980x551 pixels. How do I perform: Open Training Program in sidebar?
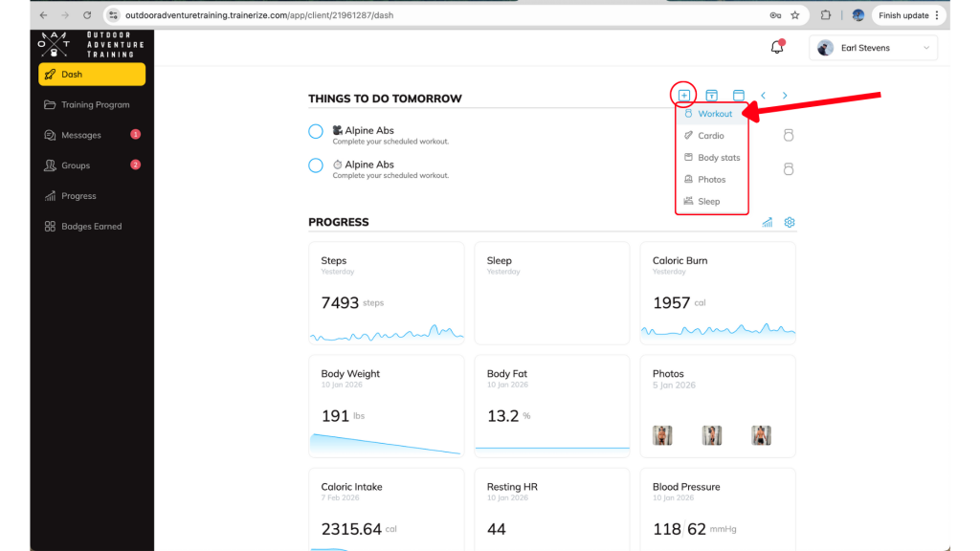point(95,105)
